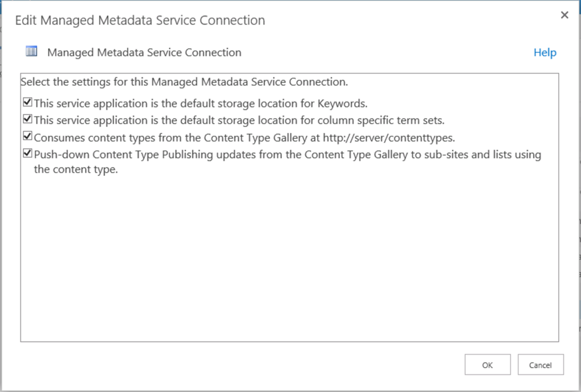Uncheck default storage location for Keywords checkbox
Screen dimensions: 581x392
27,102
